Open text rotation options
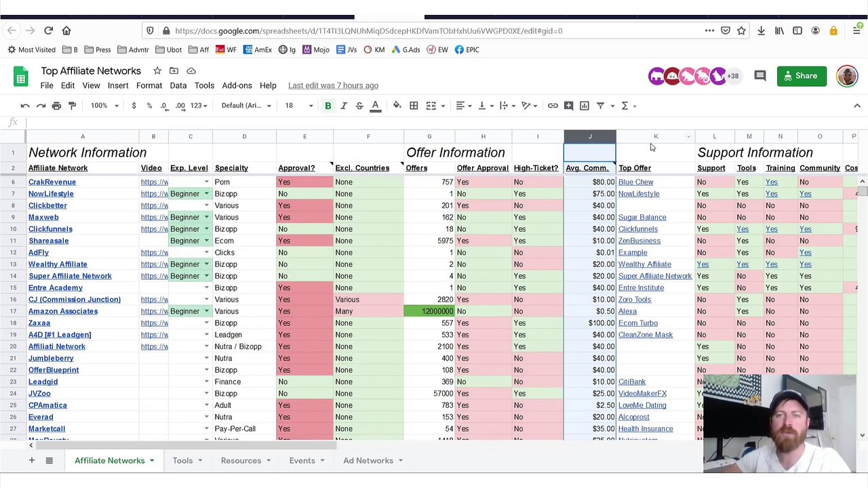Screen dimensions: 868x488 tap(529, 106)
